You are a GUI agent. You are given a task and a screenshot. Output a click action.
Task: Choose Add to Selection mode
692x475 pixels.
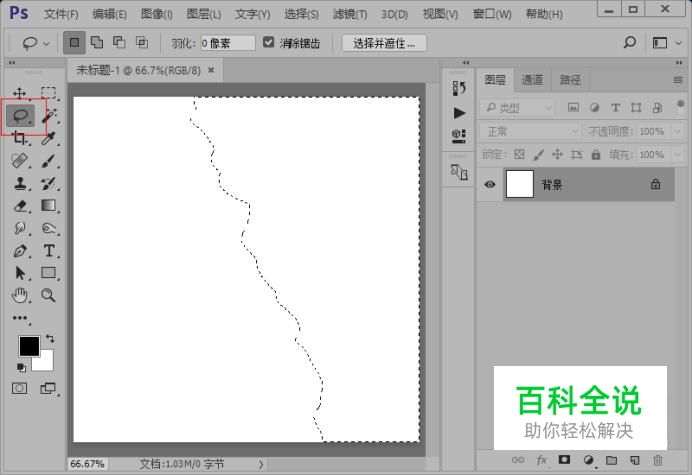97,42
